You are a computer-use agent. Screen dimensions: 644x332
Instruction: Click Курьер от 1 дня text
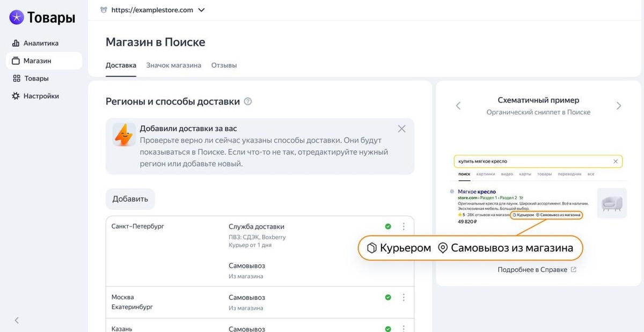(x=250, y=245)
